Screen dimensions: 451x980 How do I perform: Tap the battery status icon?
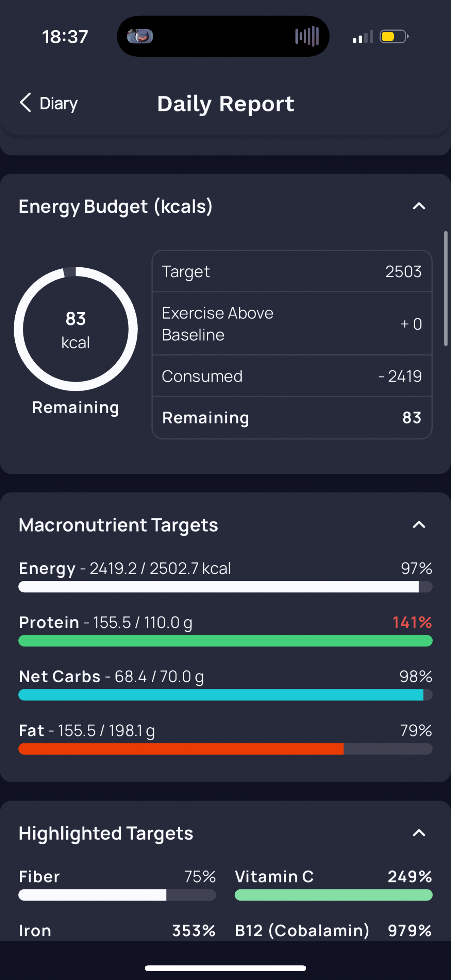394,37
